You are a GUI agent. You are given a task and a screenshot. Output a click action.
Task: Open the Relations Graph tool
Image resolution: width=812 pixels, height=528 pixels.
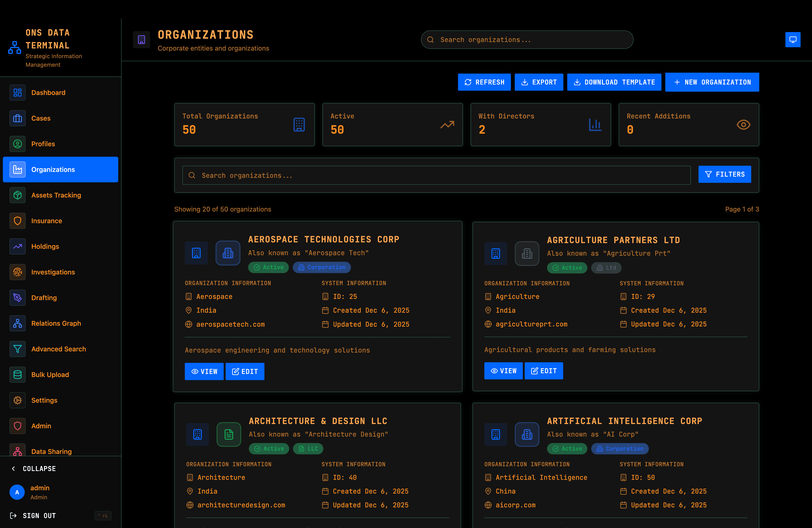pyautogui.click(x=17, y=323)
